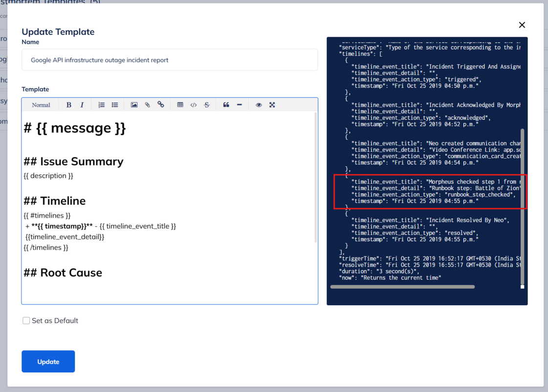Insert an unordered bullet list

(114, 105)
